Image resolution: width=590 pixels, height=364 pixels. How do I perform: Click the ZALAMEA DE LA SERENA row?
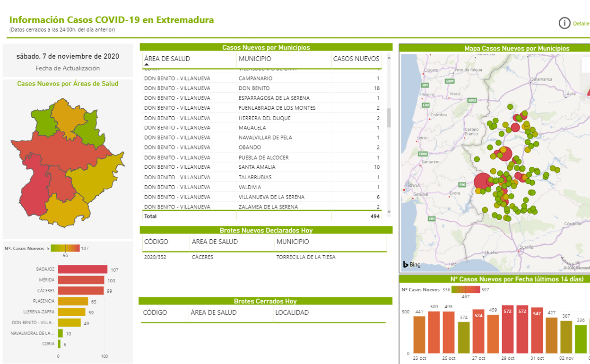click(262, 207)
